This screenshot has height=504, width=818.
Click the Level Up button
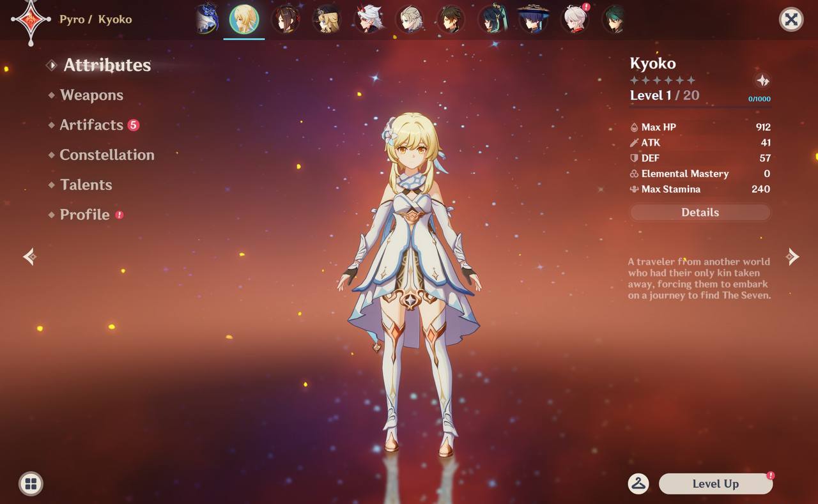pyautogui.click(x=716, y=484)
